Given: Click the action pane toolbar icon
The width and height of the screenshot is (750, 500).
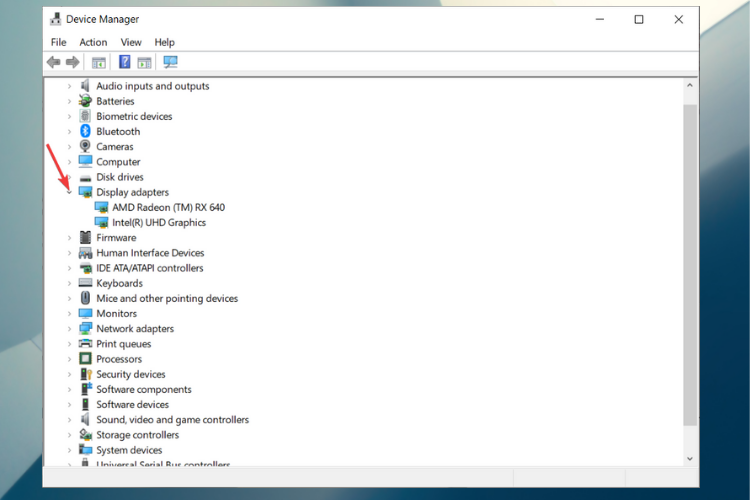Looking at the screenshot, I should tap(144, 62).
